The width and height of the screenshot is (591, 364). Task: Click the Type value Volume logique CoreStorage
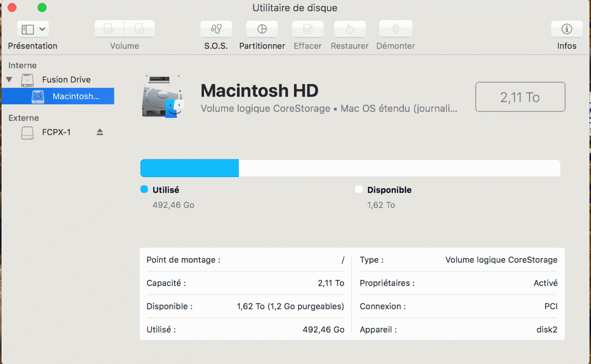coord(501,260)
